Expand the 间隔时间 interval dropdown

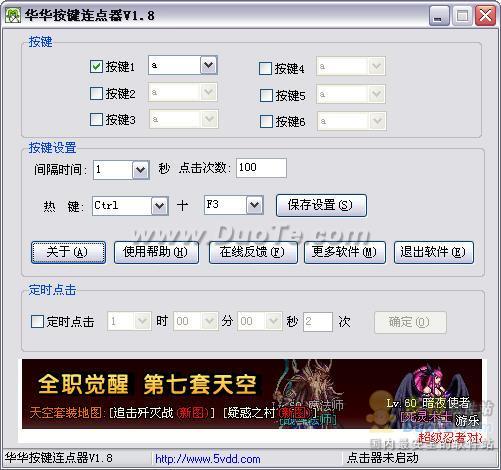(x=140, y=170)
